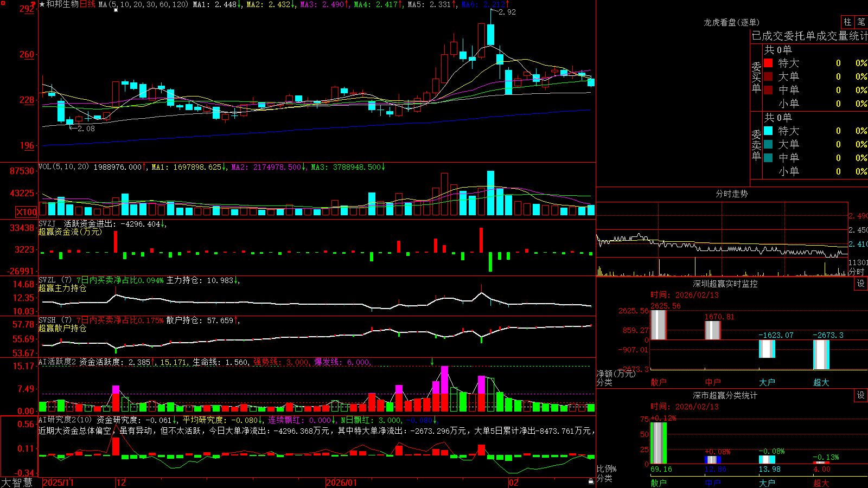Open 设 settings for 深市超赢分类统计
868x488 pixels.
coord(861,395)
